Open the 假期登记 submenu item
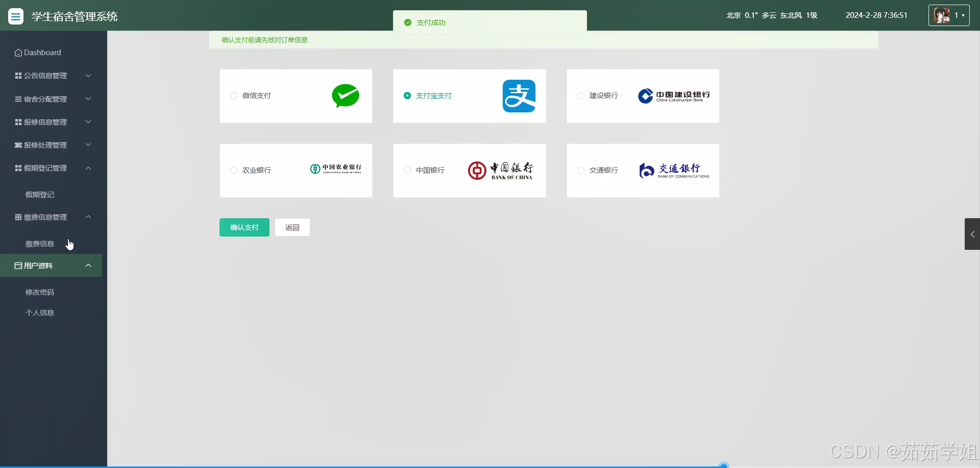The image size is (980, 468). (x=40, y=195)
